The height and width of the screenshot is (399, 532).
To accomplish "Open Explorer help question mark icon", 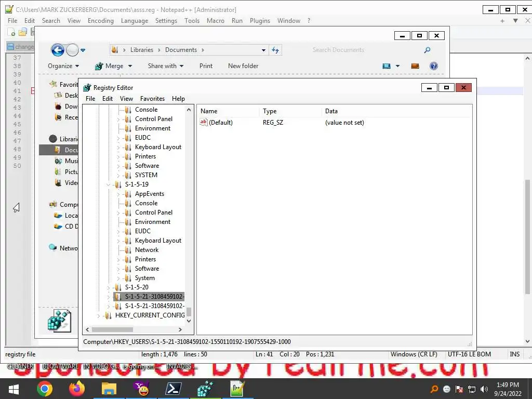I will (434, 66).
